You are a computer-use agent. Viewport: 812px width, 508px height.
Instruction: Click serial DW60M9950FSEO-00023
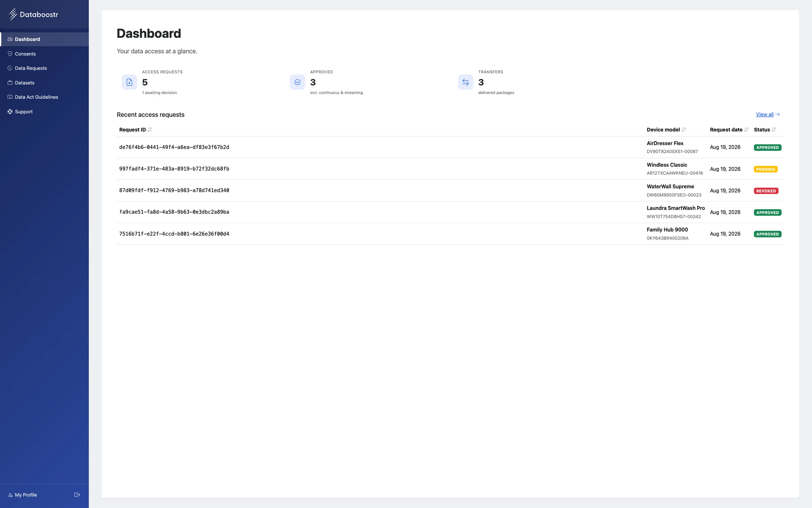[x=674, y=195]
